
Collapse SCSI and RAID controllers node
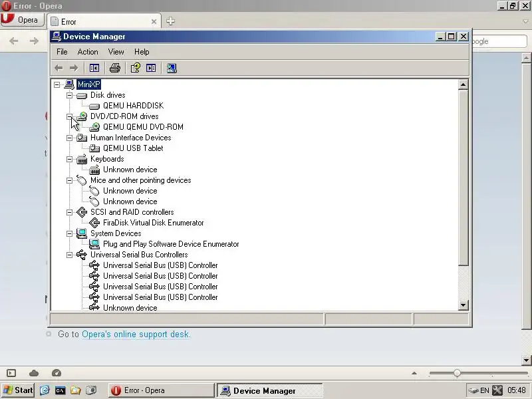(x=69, y=212)
